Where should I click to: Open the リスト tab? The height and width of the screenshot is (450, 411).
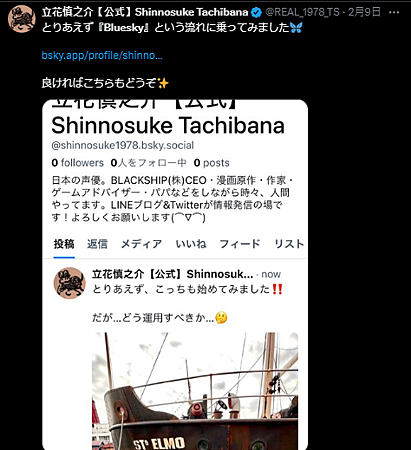[289, 244]
